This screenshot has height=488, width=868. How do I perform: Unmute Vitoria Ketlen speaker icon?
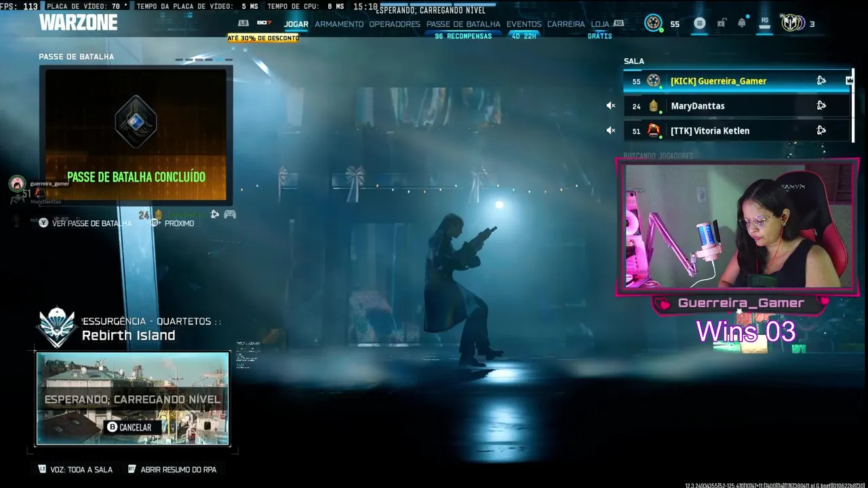[x=610, y=130]
